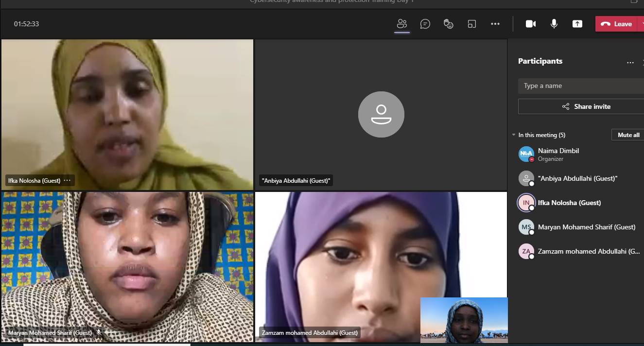Turn off the camera
This screenshot has height=346, width=644.
pos(531,24)
